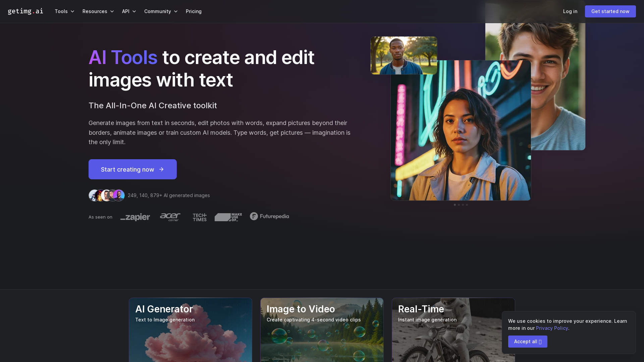Click the Make Use Of logo
The height and width of the screenshot is (362, 644).
[228, 217]
